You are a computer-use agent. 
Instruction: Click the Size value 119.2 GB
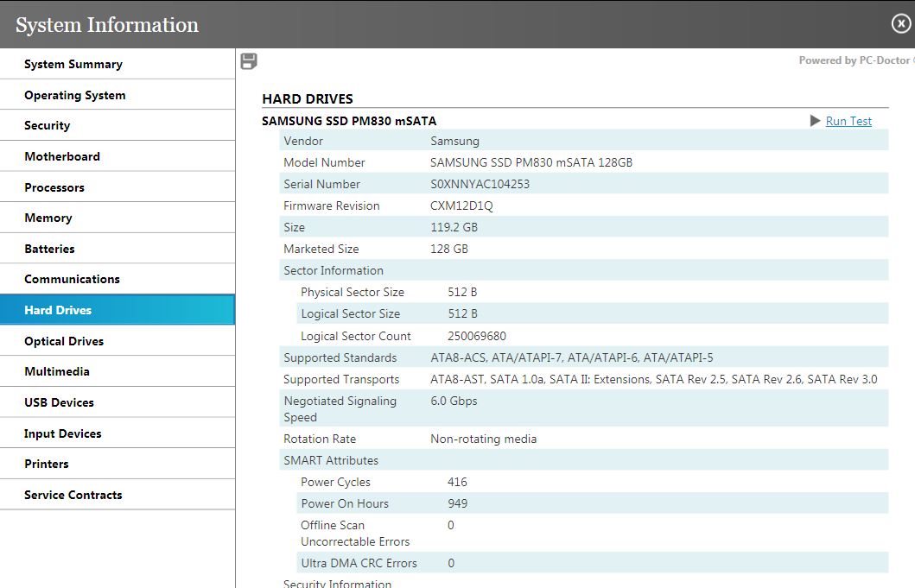[454, 227]
